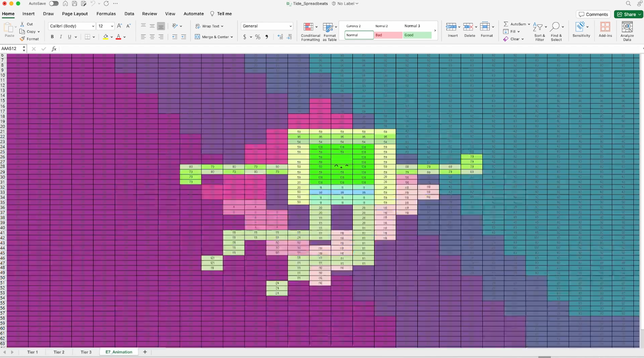This screenshot has height=358, width=644.
Task: Open the Insert ribbon tab
Action: pos(29,14)
